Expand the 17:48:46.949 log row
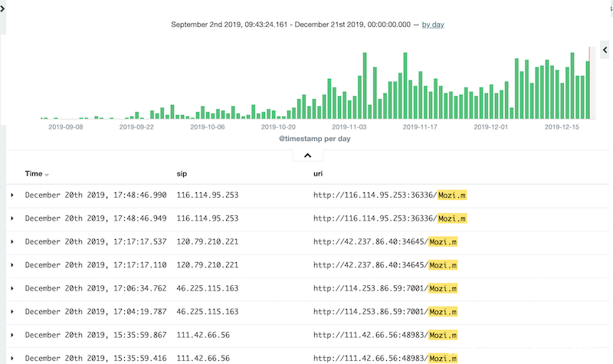 coord(12,218)
